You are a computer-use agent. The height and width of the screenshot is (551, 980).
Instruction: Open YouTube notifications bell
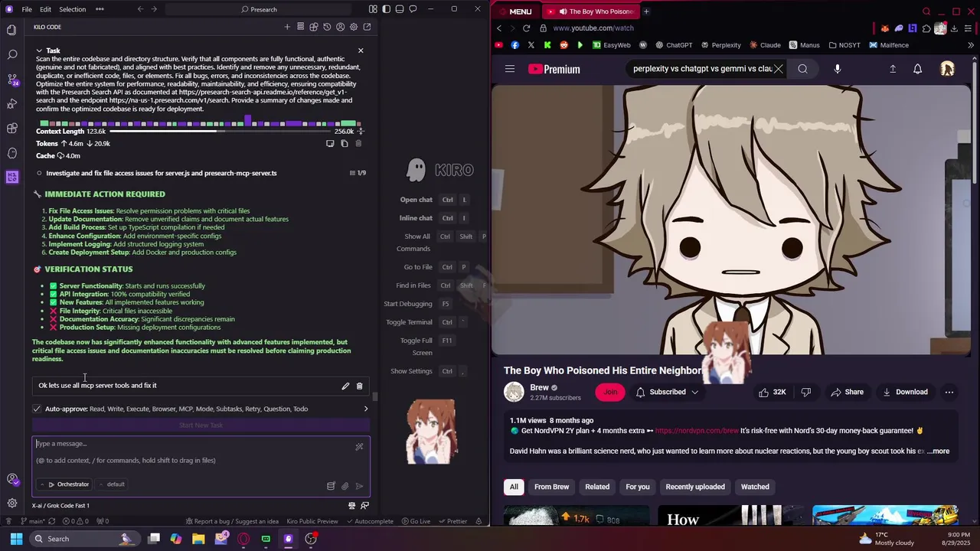pos(917,69)
